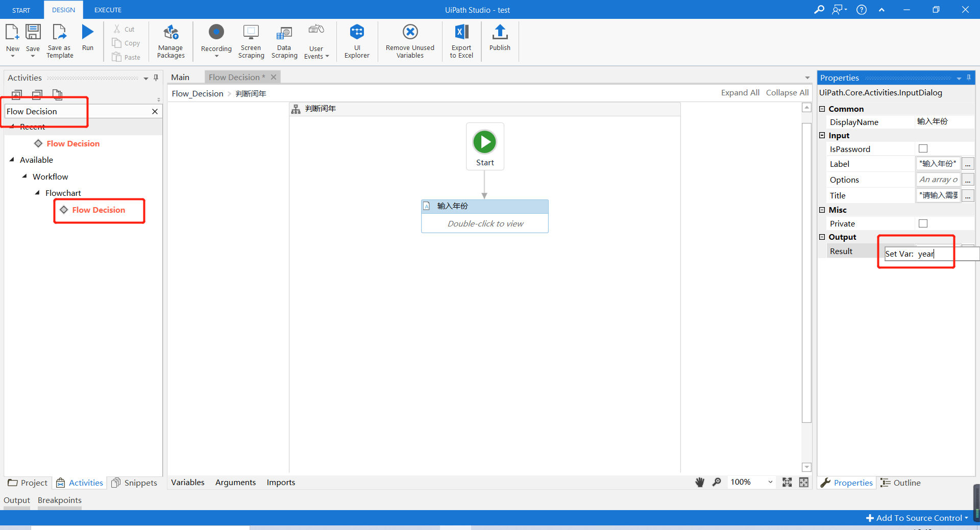Run the workflow
The width and height of the screenshot is (980, 530).
87,37
